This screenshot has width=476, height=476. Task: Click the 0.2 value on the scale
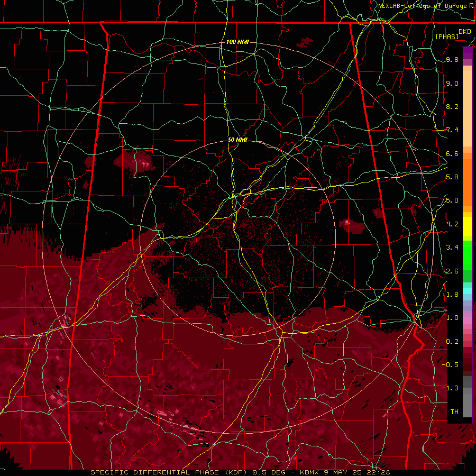coord(452,341)
